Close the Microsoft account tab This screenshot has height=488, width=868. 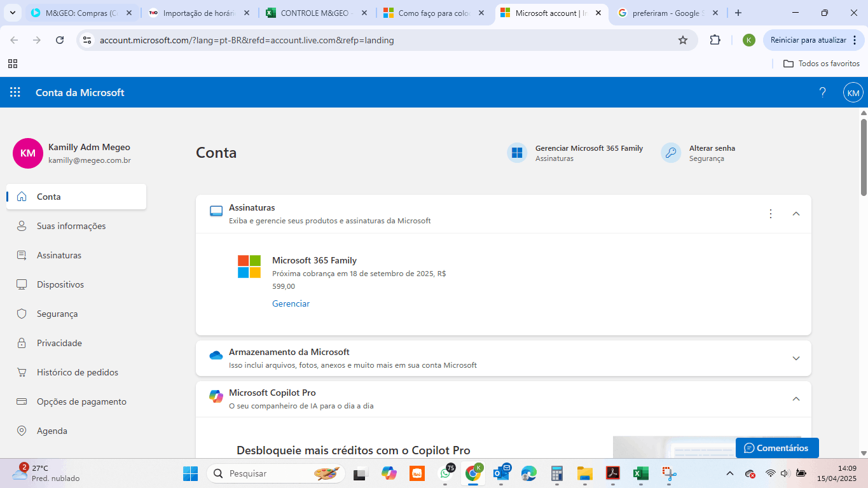[598, 13]
